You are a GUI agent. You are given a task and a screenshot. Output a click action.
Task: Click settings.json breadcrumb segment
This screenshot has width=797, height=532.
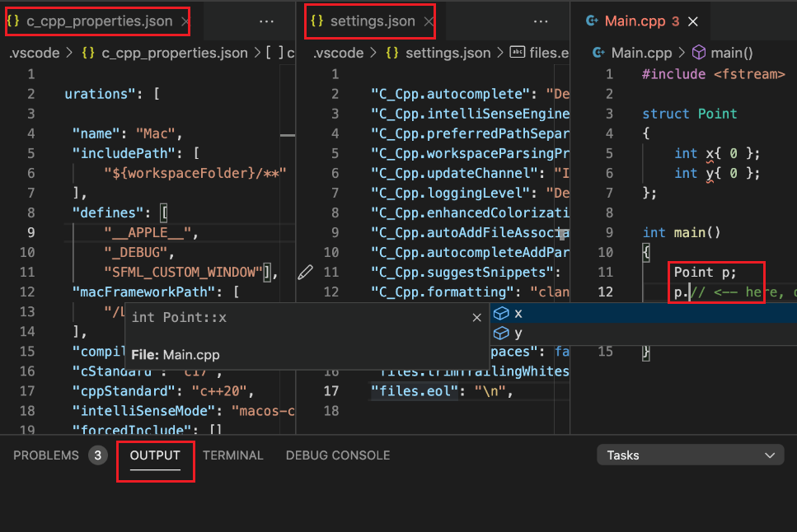tap(448, 53)
